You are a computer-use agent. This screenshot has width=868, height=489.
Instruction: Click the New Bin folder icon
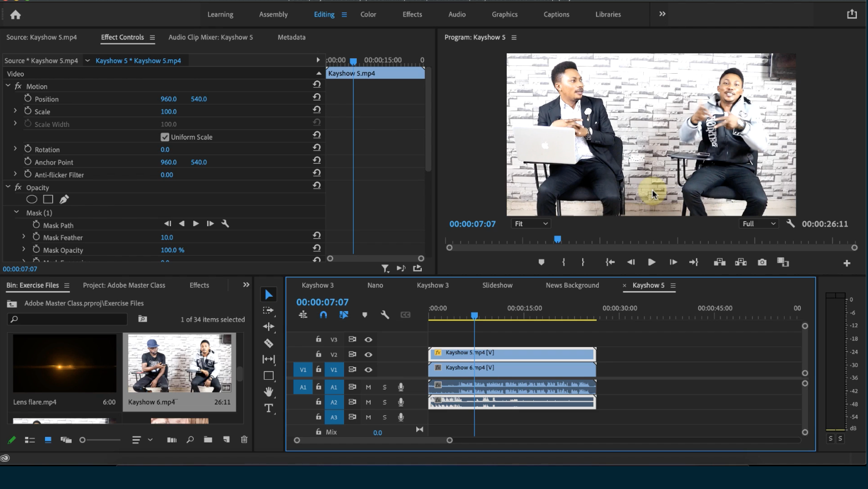[x=208, y=440]
